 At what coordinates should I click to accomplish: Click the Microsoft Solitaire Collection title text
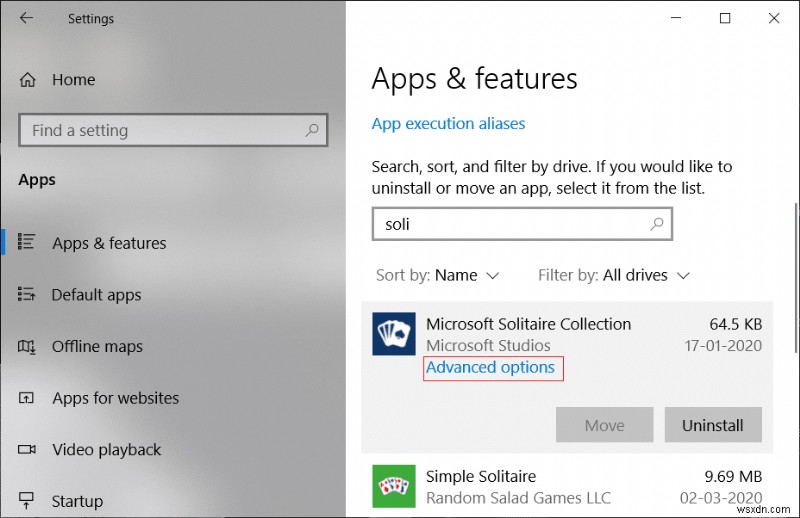coord(528,324)
